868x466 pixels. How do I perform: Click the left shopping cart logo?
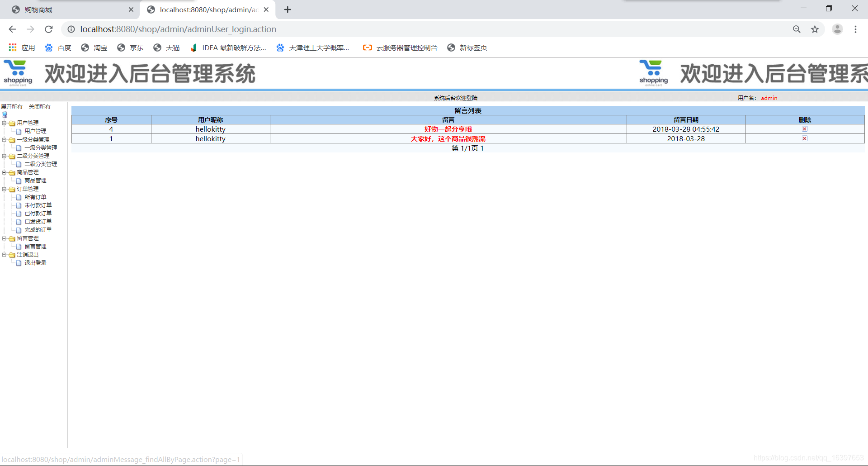18,73
